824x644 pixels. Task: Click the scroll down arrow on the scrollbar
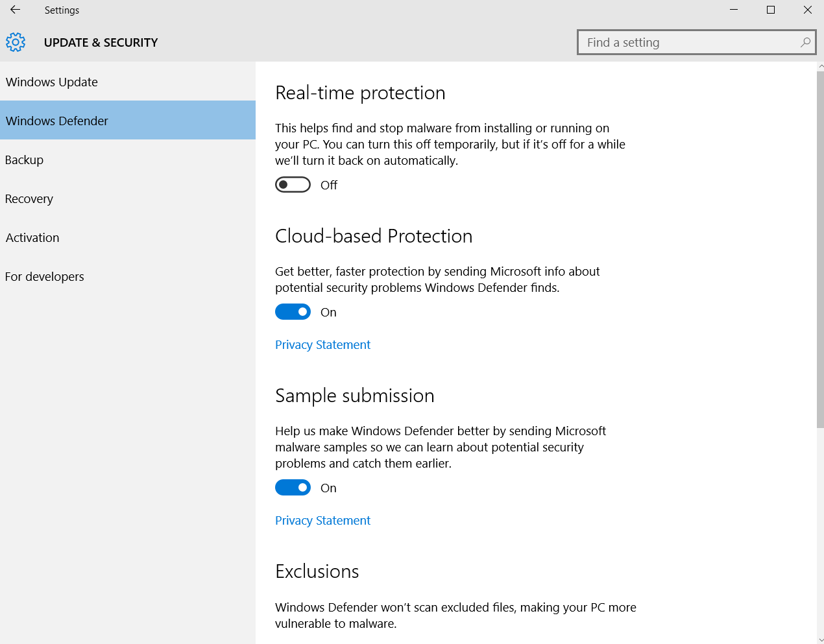point(820,639)
